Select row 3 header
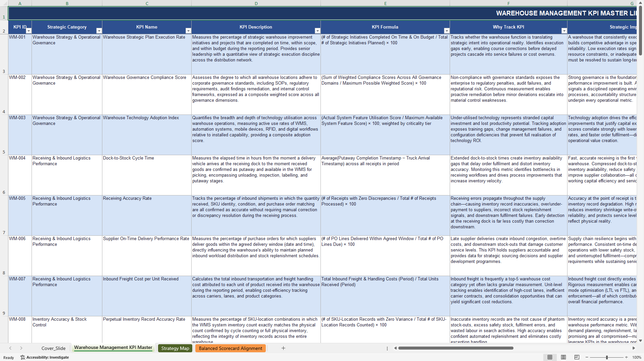This screenshot has height=361, width=644. point(4,54)
